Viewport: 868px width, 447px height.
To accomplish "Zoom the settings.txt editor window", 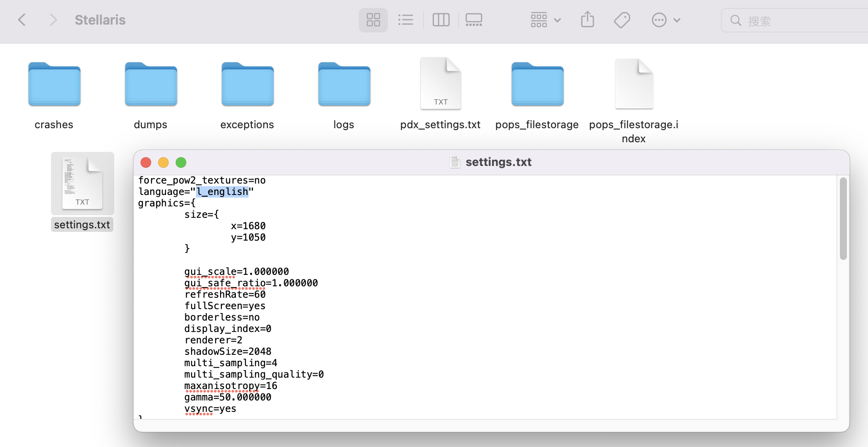I will [181, 162].
